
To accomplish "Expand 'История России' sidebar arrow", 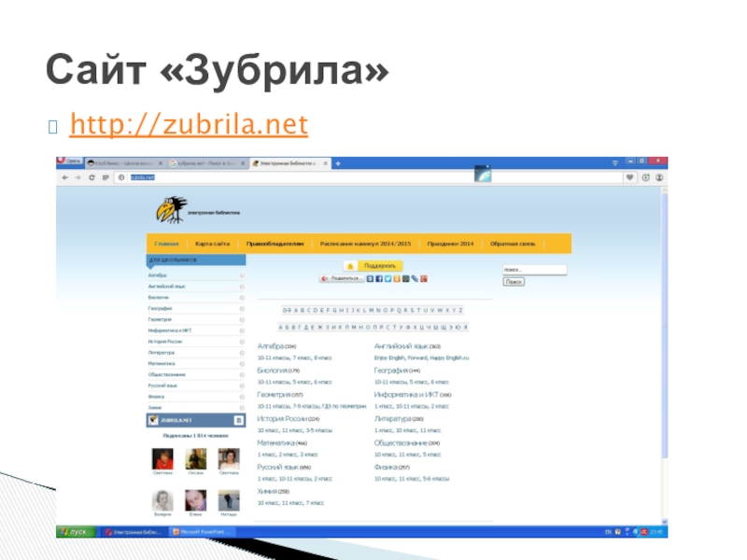I will [x=242, y=342].
